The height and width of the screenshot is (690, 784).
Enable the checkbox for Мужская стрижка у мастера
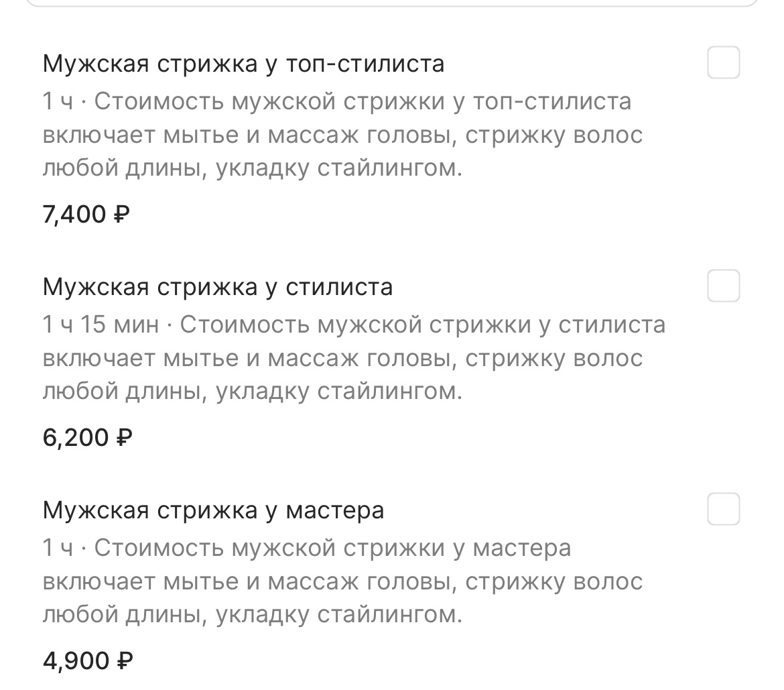click(x=723, y=509)
